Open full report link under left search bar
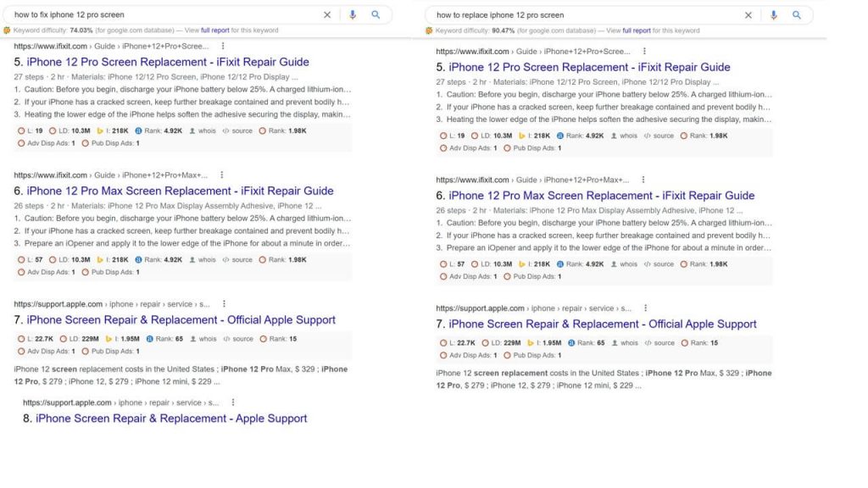Image resolution: width=868 pixels, height=488 pixels. click(214, 30)
